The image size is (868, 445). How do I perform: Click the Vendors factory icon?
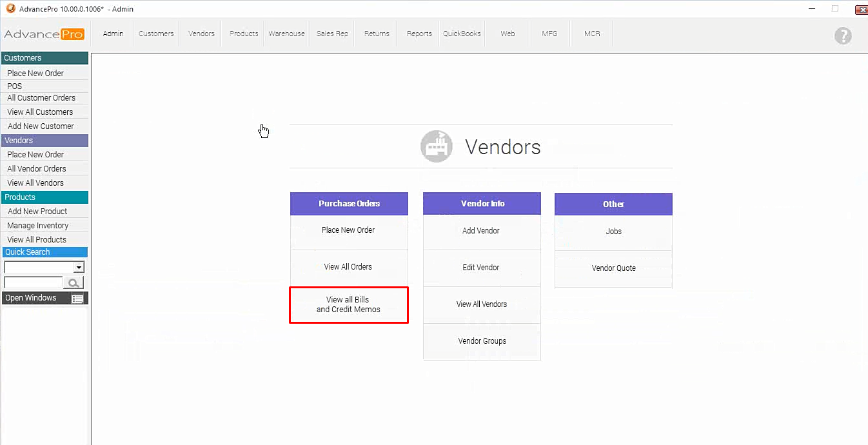point(436,146)
